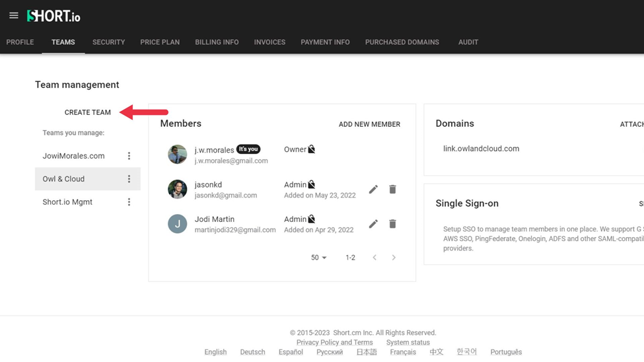Click j.w.morales@gmail.com email text

pyautogui.click(x=231, y=161)
